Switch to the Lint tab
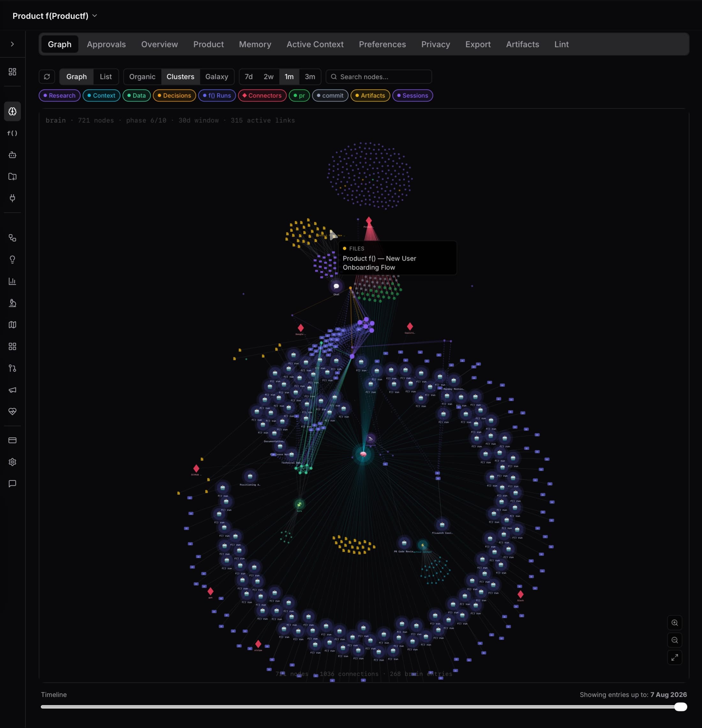Image resolution: width=702 pixels, height=728 pixels. click(561, 44)
